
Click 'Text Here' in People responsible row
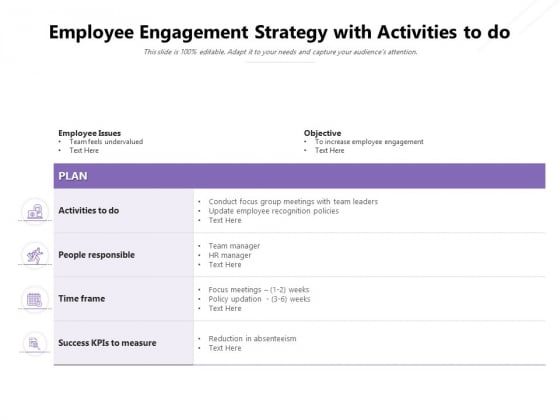tap(225, 265)
